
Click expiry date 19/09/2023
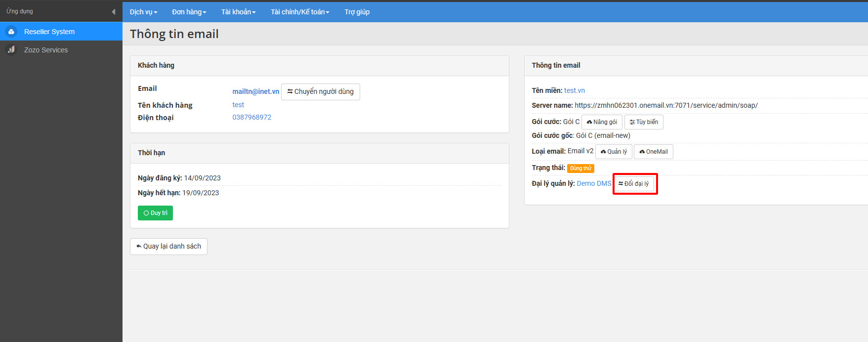click(x=201, y=193)
